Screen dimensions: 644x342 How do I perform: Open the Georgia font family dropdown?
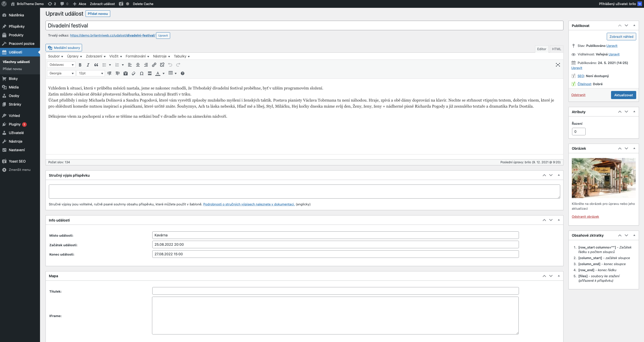pos(61,73)
